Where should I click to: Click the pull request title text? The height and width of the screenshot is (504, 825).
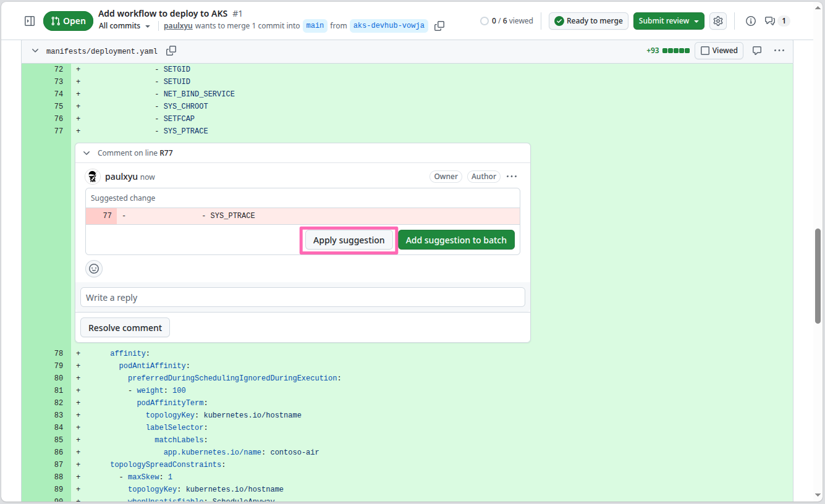click(x=163, y=14)
